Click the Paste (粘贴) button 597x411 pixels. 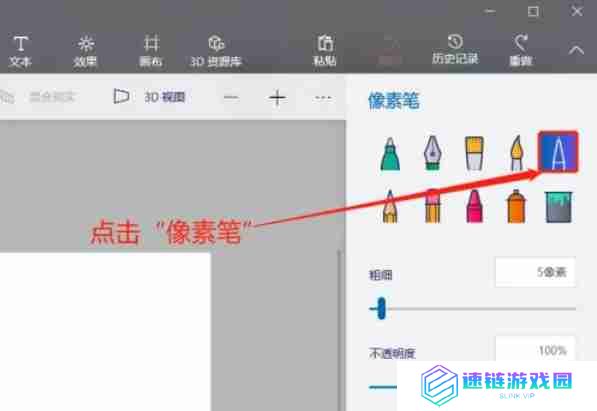324,51
